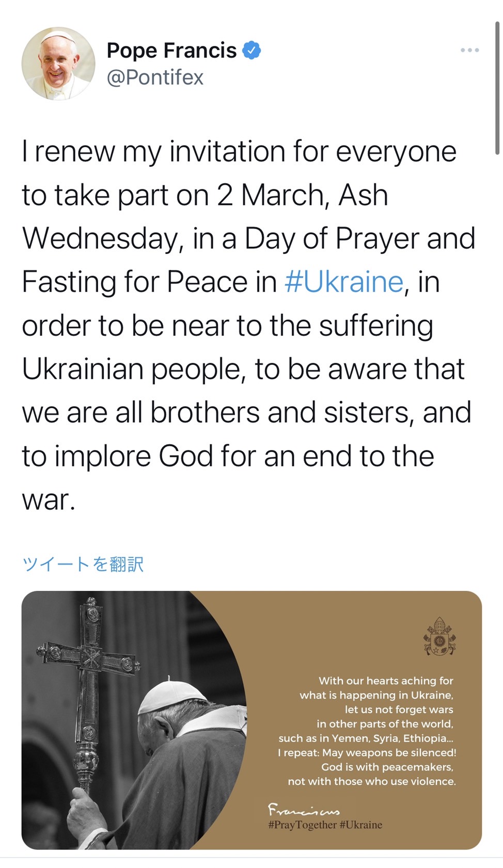Click the line "God is with peacemakers,"
This screenshot has width=503, height=868.
387,767
